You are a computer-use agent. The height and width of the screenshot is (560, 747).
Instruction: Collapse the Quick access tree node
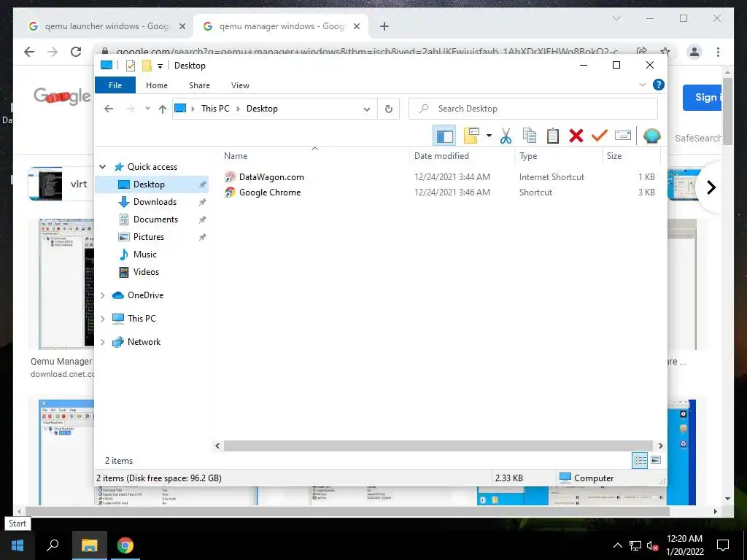pyautogui.click(x=102, y=167)
